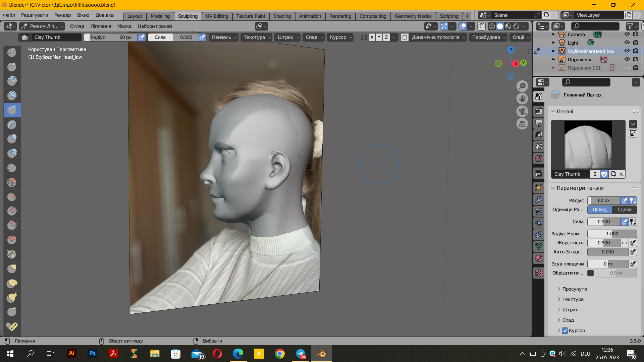Viewport: 644px width, 362px height.
Task: Click the zoom view magnifier gizmo
Action: [x=522, y=86]
